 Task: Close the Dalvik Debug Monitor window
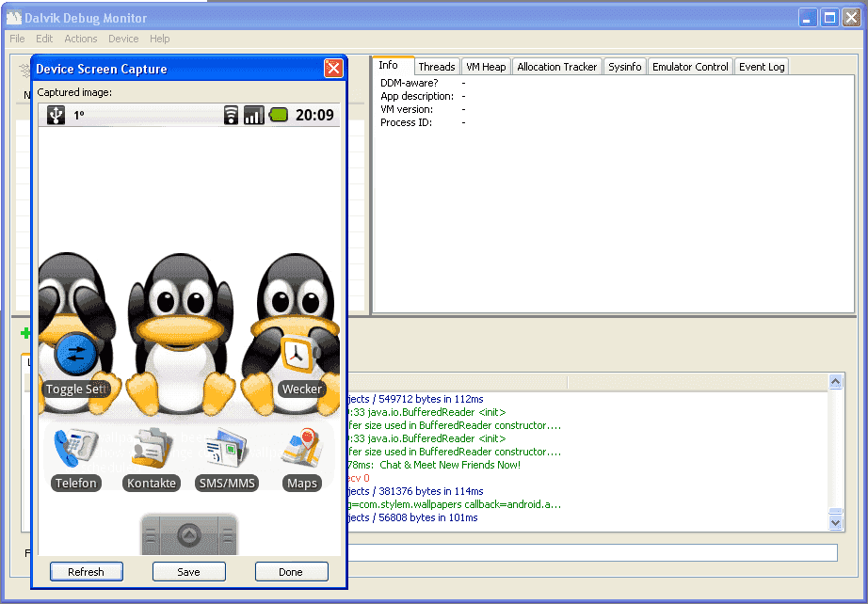coord(851,18)
